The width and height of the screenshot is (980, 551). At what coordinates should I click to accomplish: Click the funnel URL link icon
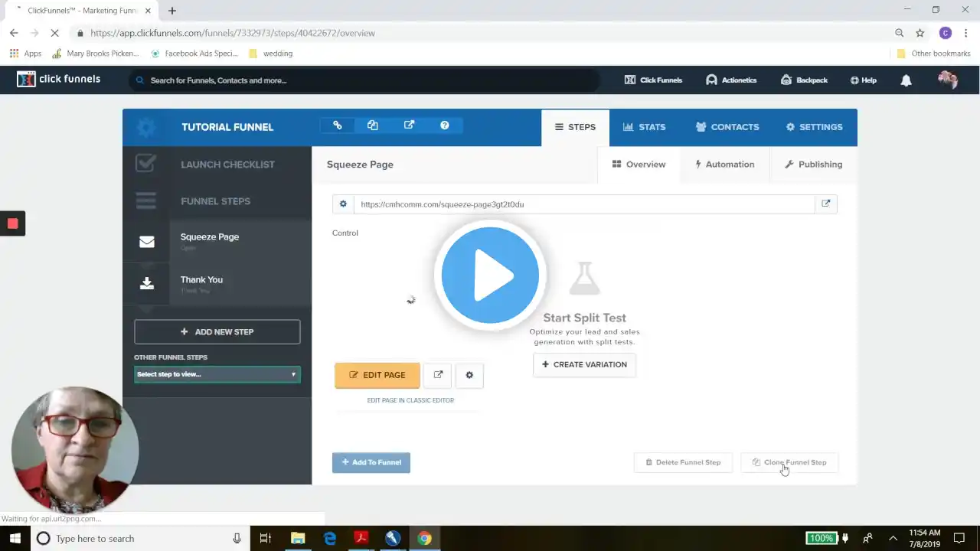tap(337, 126)
